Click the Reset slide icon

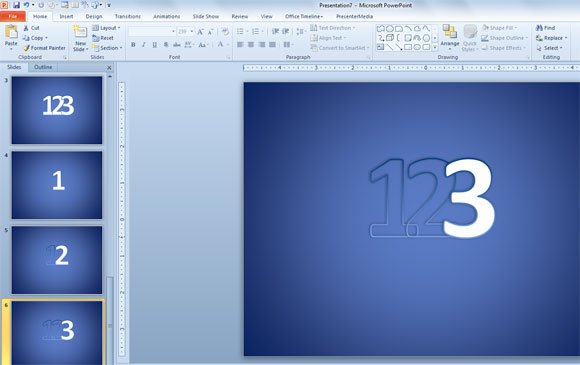click(x=95, y=38)
